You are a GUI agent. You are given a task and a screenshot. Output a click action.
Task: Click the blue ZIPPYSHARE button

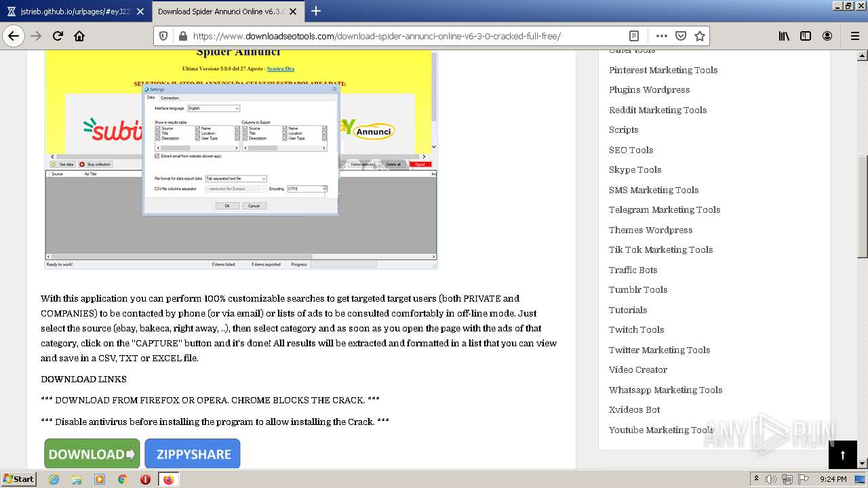[x=193, y=453]
